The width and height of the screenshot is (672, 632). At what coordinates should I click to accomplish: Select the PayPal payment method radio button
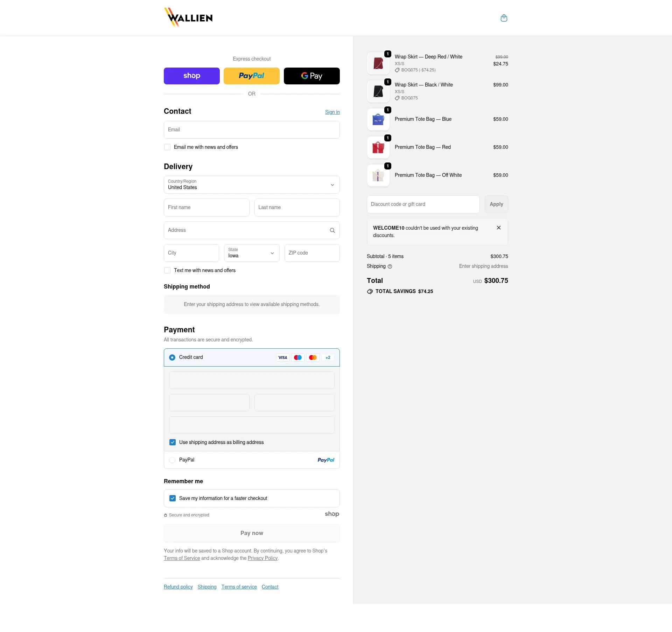tap(172, 460)
